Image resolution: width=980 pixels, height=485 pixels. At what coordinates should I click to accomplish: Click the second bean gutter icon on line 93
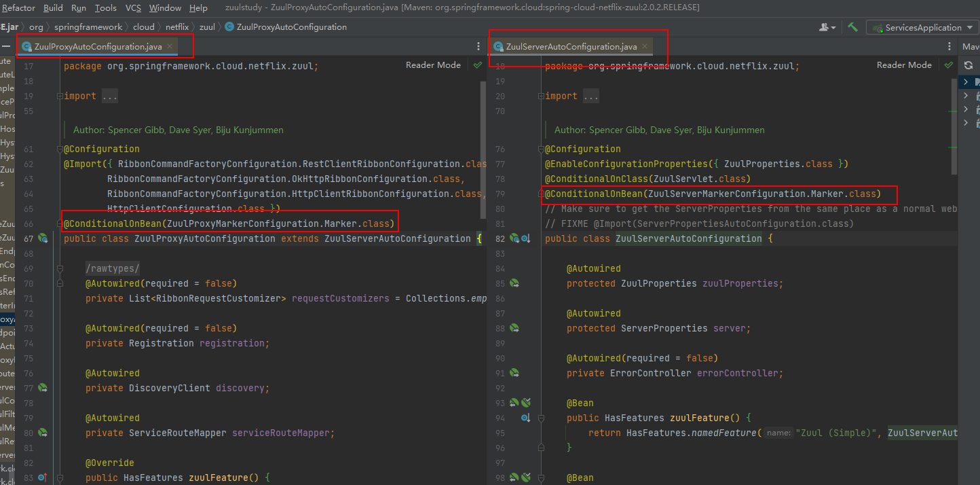tap(525, 403)
